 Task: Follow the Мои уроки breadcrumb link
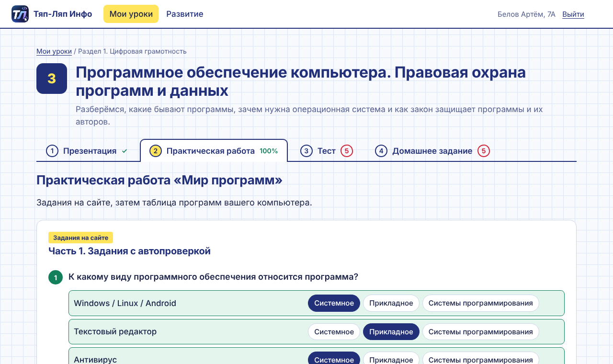click(x=54, y=51)
